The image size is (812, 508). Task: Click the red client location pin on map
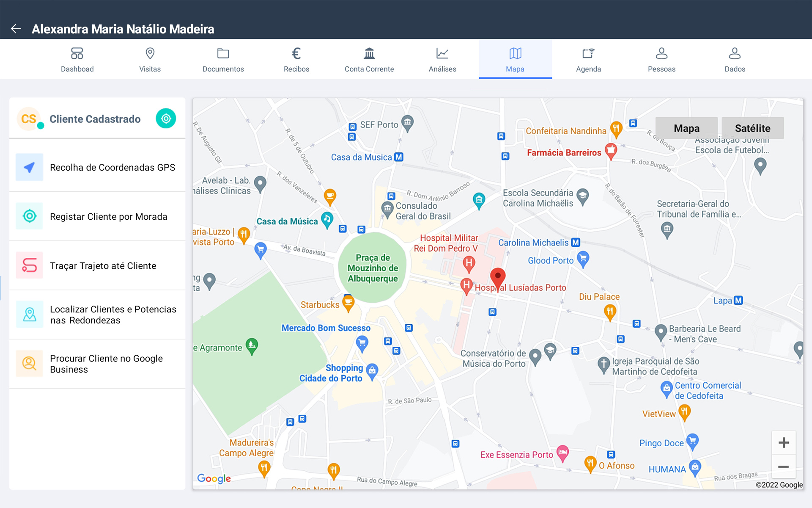point(498,277)
